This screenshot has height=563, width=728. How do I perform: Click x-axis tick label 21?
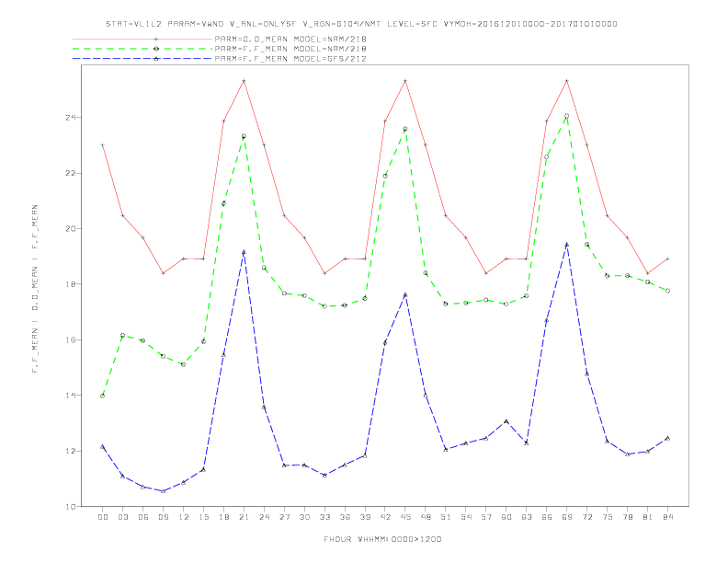tap(244, 517)
